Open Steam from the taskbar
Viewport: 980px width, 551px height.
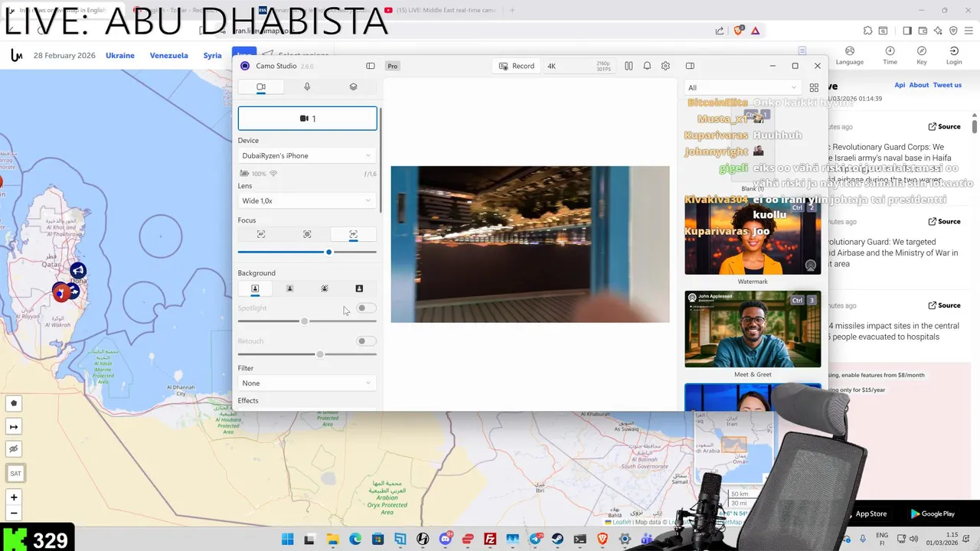(557, 540)
